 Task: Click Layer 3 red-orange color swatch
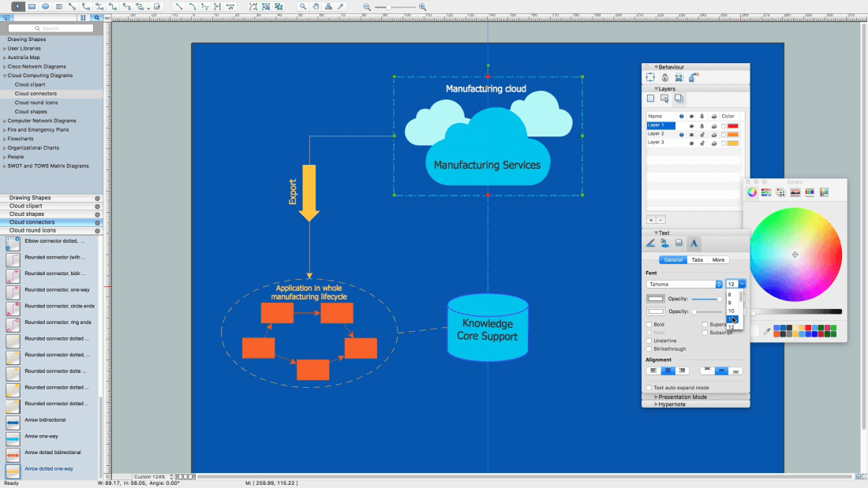pyautogui.click(x=732, y=143)
